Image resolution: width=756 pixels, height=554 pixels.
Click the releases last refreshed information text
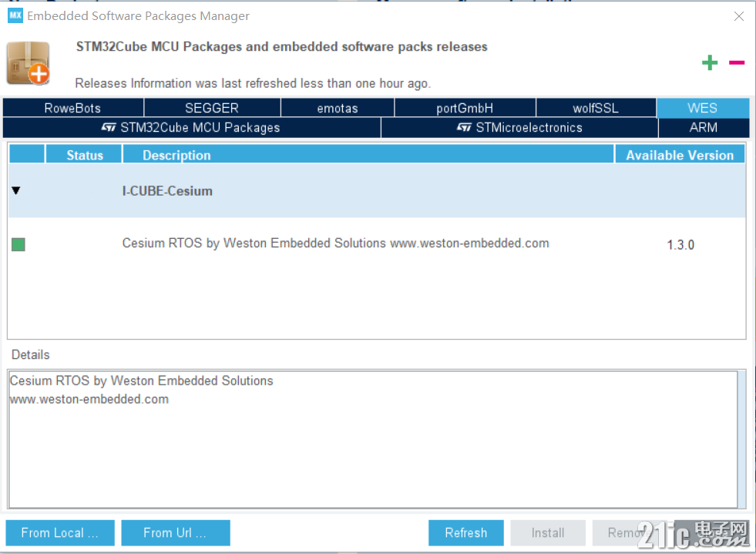click(253, 83)
